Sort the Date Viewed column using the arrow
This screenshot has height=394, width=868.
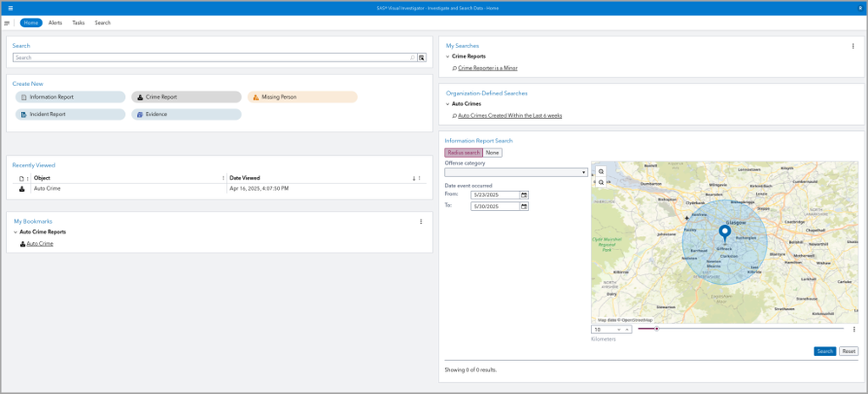(414, 178)
